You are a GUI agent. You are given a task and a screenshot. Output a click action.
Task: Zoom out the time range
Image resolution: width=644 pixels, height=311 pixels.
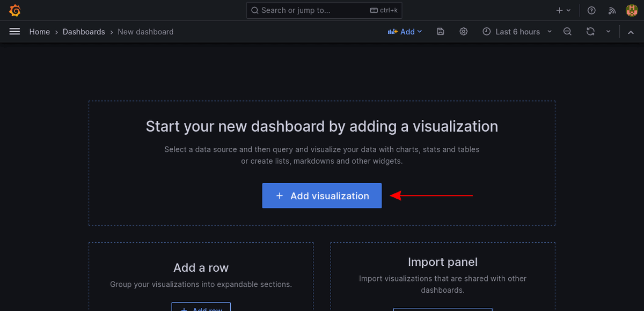[x=567, y=32]
